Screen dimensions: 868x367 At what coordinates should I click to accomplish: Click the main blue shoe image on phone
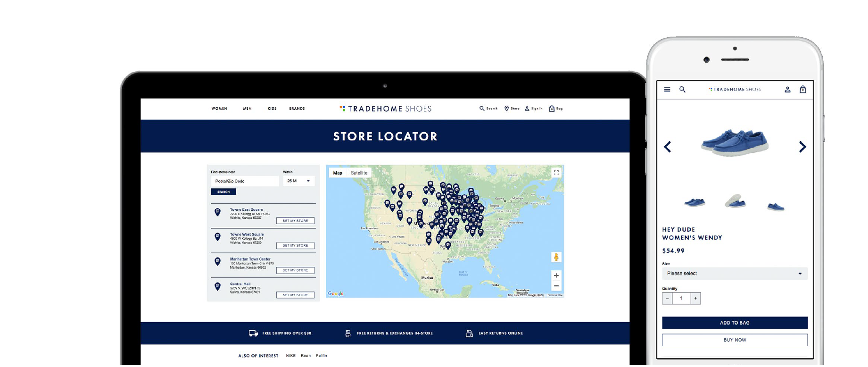pos(735,142)
